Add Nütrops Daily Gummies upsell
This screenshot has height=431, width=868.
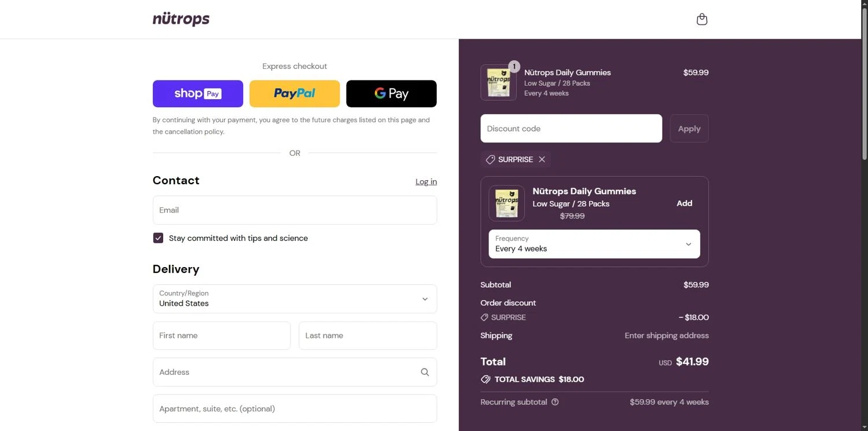point(685,203)
